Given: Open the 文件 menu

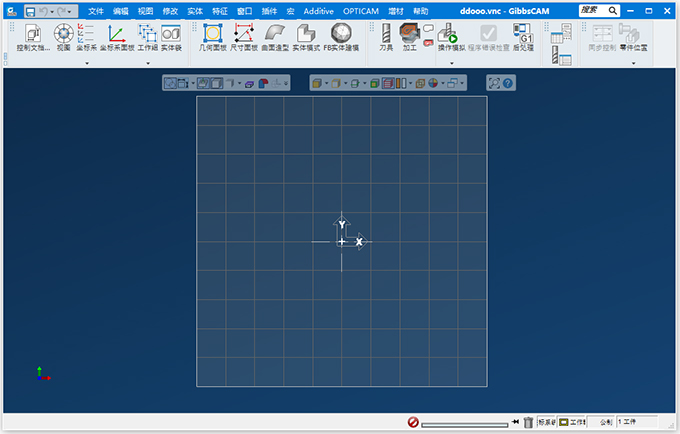Looking at the screenshot, I should [x=95, y=11].
